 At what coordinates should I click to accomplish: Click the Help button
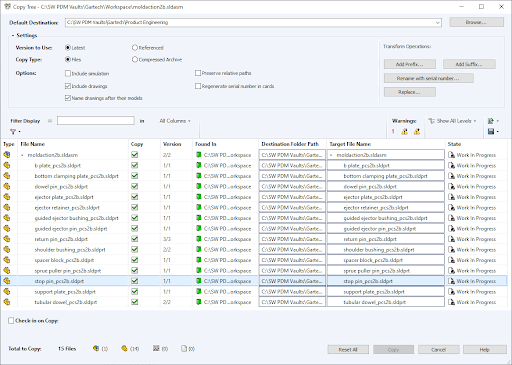(485, 349)
